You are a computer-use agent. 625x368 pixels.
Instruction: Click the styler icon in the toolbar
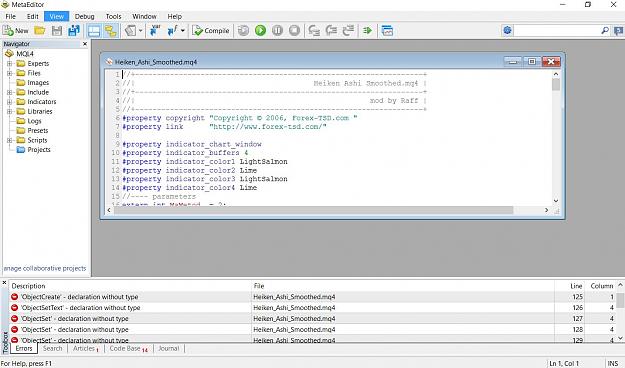coord(130,31)
